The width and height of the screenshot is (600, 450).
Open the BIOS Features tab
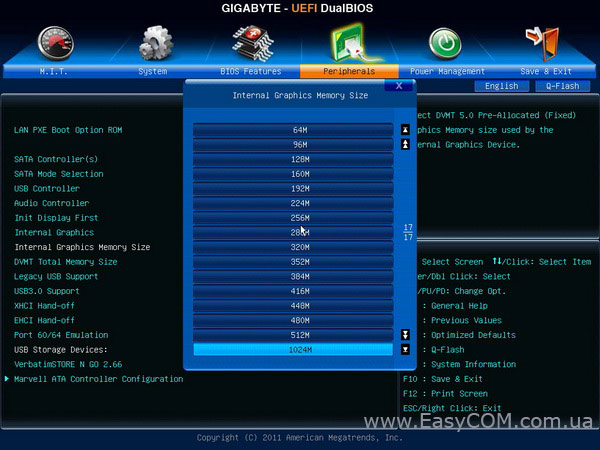251,71
